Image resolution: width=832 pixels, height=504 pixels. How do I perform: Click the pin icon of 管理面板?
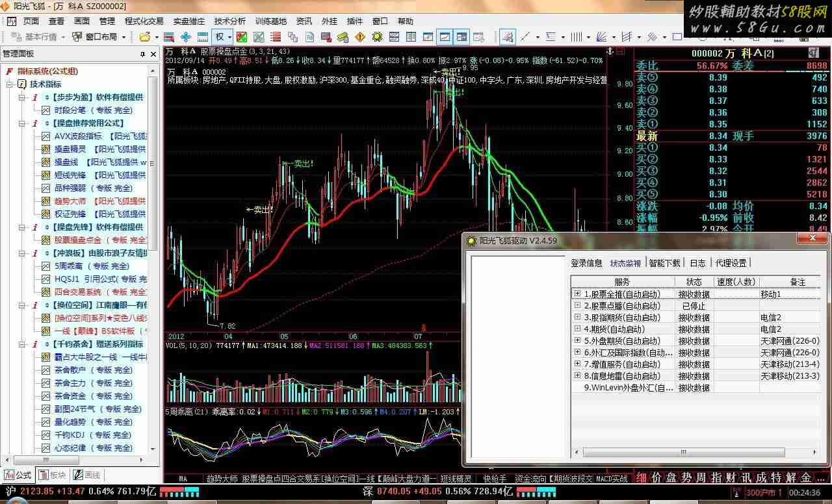point(143,54)
